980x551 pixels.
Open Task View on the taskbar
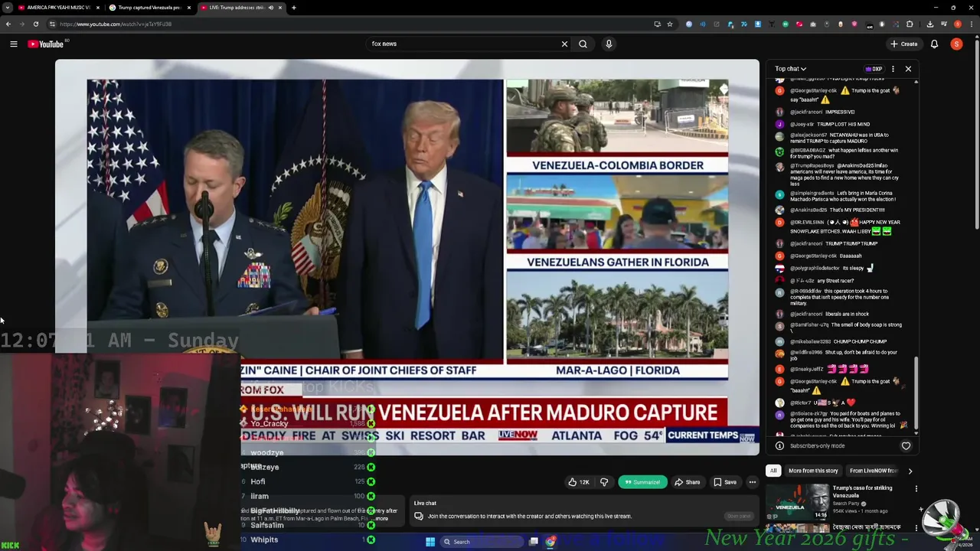534,542
